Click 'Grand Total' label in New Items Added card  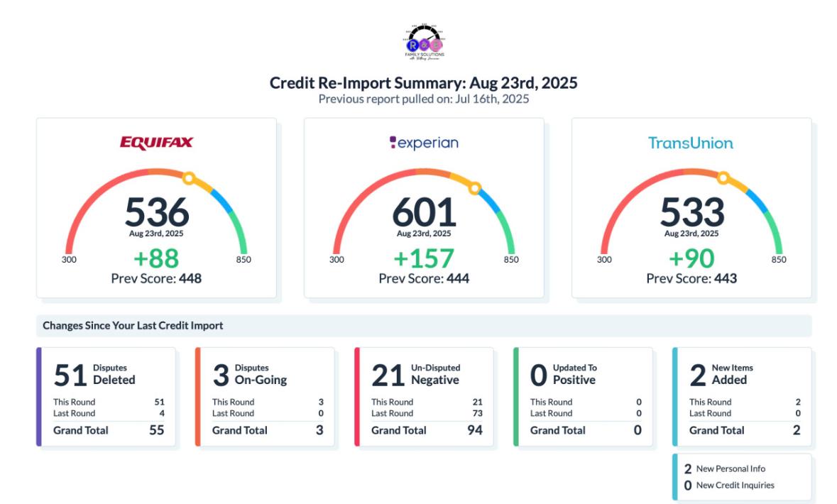pyautogui.click(x=716, y=430)
